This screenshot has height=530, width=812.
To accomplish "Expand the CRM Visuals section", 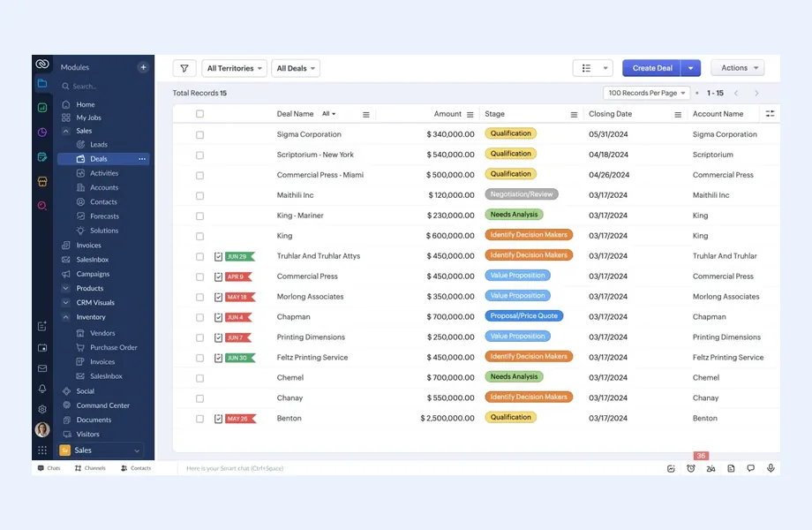I will pyautogui.click(x=66, y=303).
